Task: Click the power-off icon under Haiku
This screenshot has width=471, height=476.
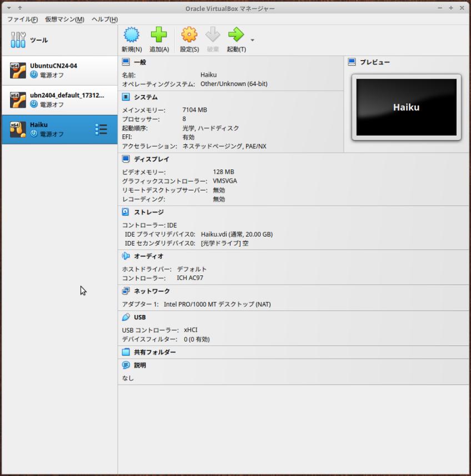Action: pyautogui.click(x=34, y=133)
